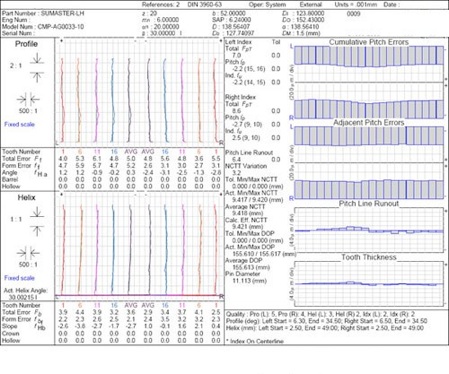
Task: Click the Helix 1:1 vertical scale arrows icon
Action: [37, 221]
